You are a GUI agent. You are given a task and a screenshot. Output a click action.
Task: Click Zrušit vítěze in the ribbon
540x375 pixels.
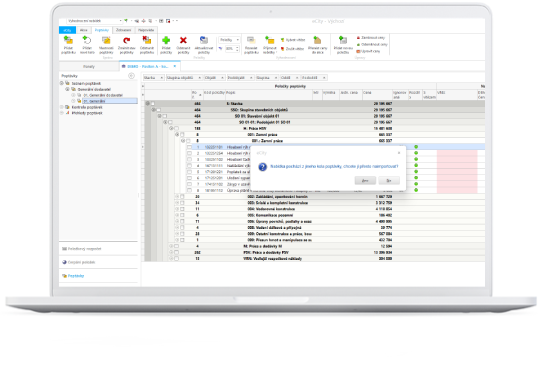tap(293, 49)
